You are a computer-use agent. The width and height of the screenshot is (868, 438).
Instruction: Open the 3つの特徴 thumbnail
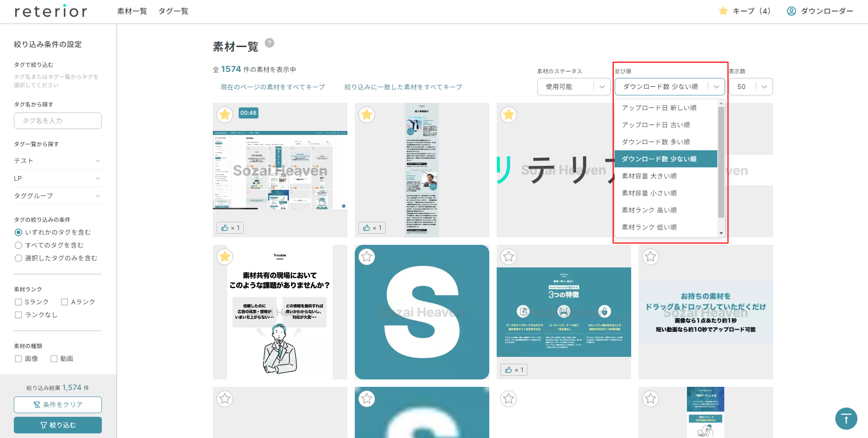click(564, 312)
